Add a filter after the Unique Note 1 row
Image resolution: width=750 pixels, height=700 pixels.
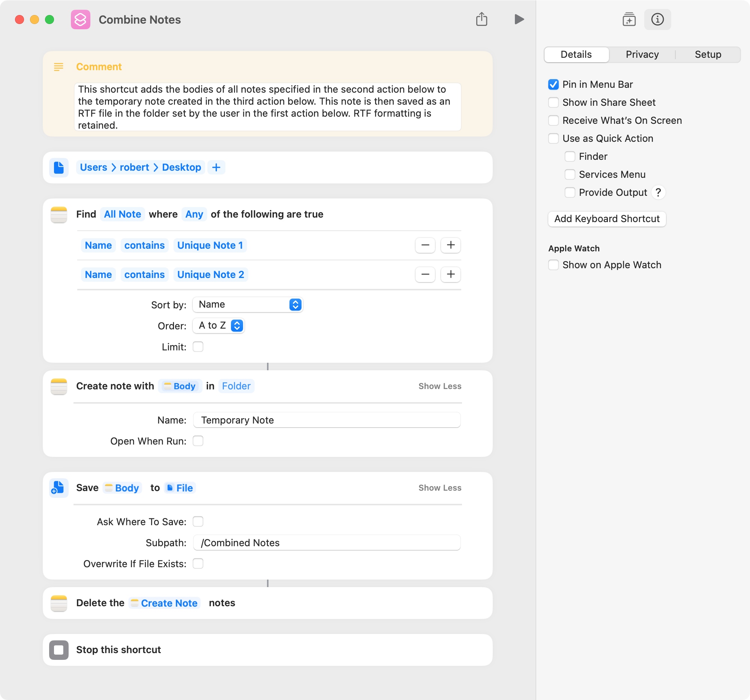coord(450,245)
